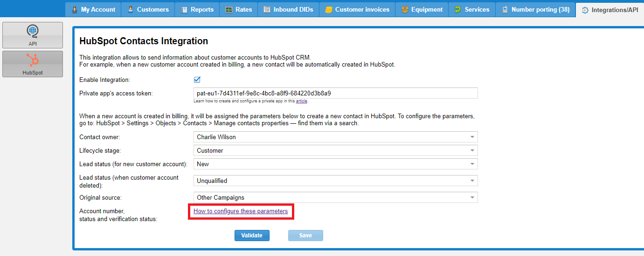Click the Reports tab icon
Screen dimensions: 644x256
pyautogui.click(x=184, y=9)
